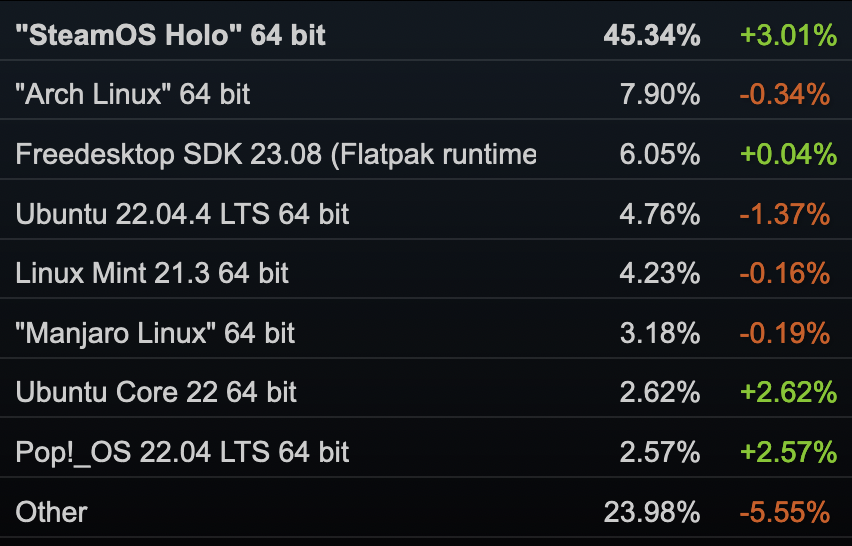Select Pop!_OS 22.04 LTS 64 bit row
The height and width of the screenshot is (546, 852).
click(426, 452)
